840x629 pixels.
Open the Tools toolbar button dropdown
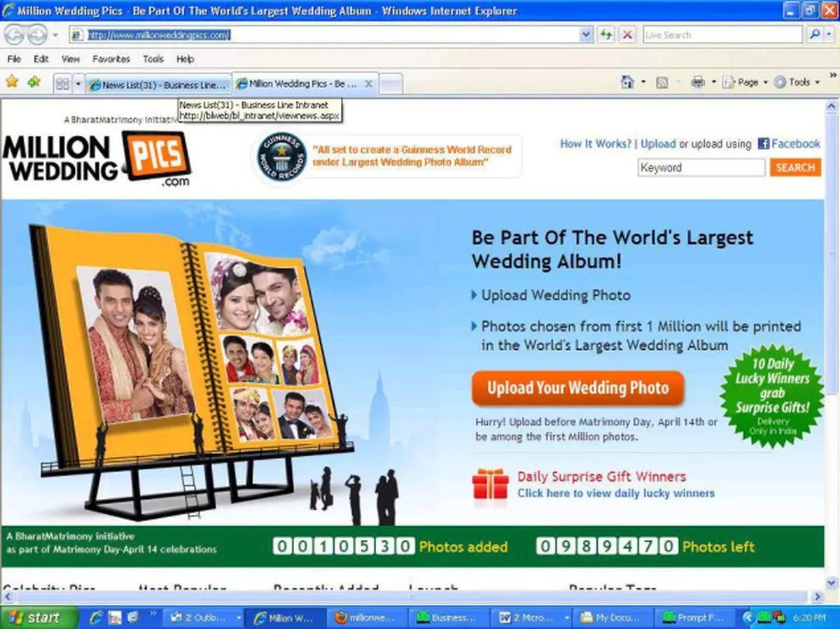coord(797,83)
